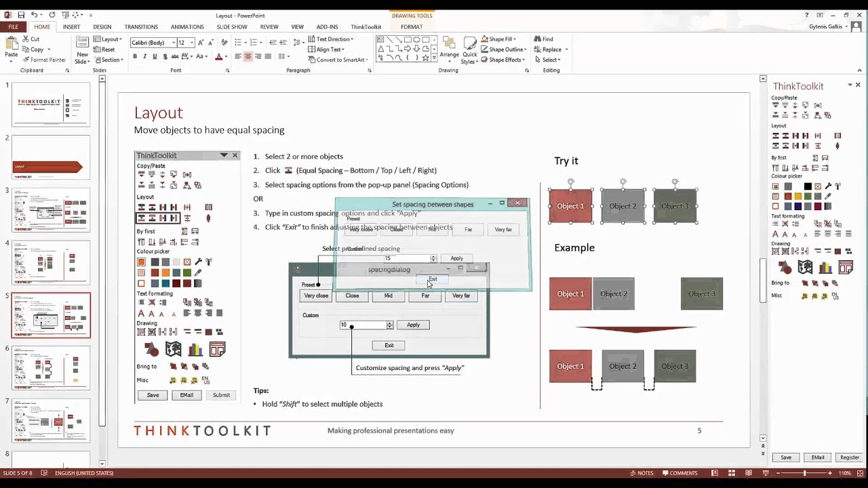Viewport: 868px width, 488px height.
Task: Click the Find binoculars icon
Action: 537,39
